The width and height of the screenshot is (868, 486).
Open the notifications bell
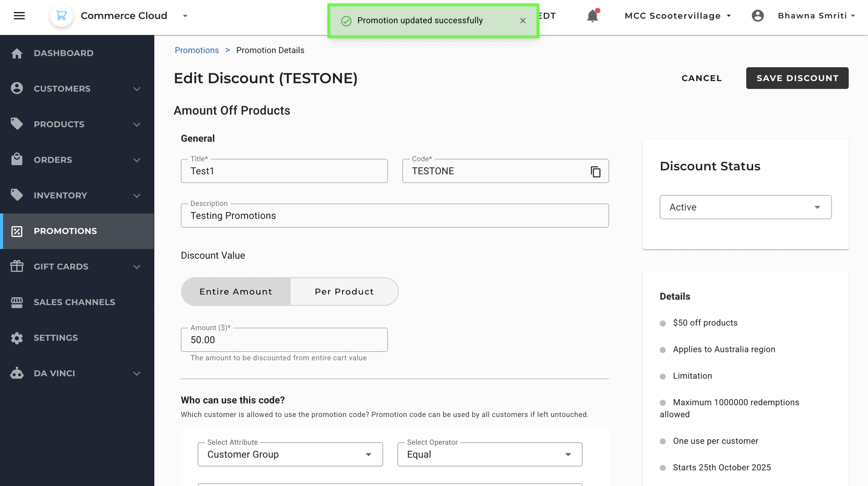[x=592, y=16]
